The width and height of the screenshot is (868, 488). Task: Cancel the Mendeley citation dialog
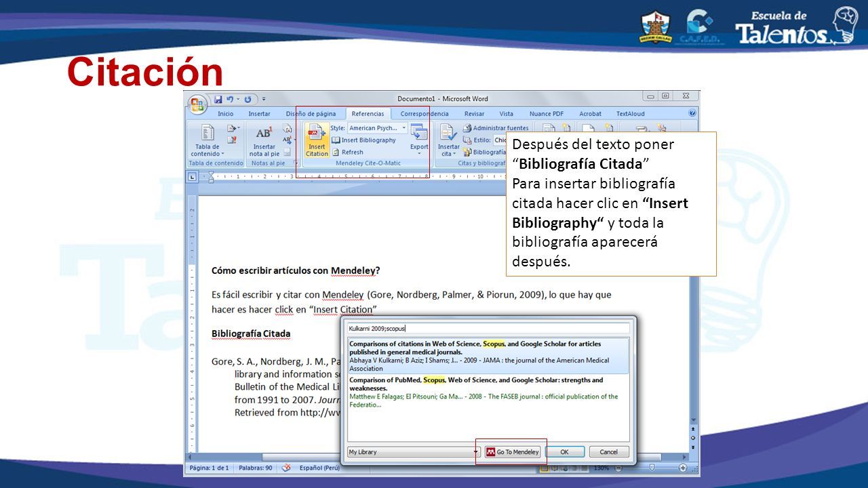tap(608, 452)
